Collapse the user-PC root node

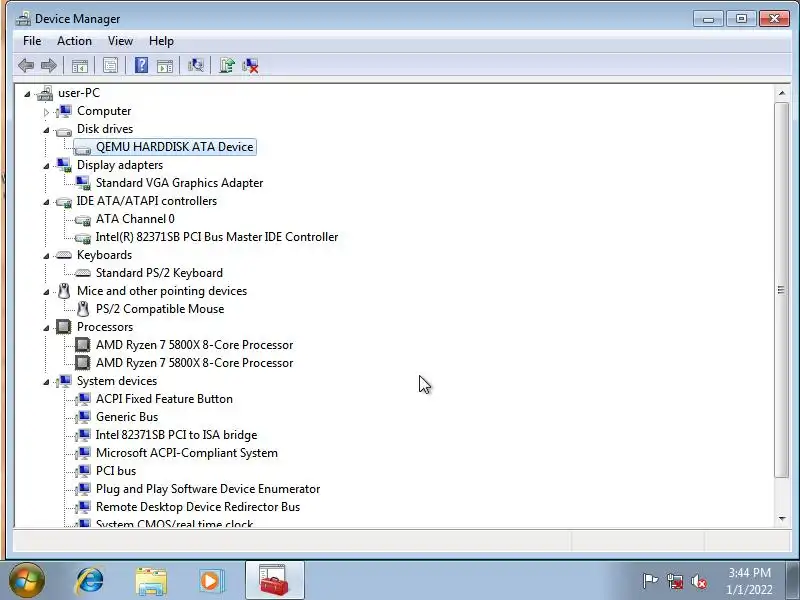(x=27, y=94)
